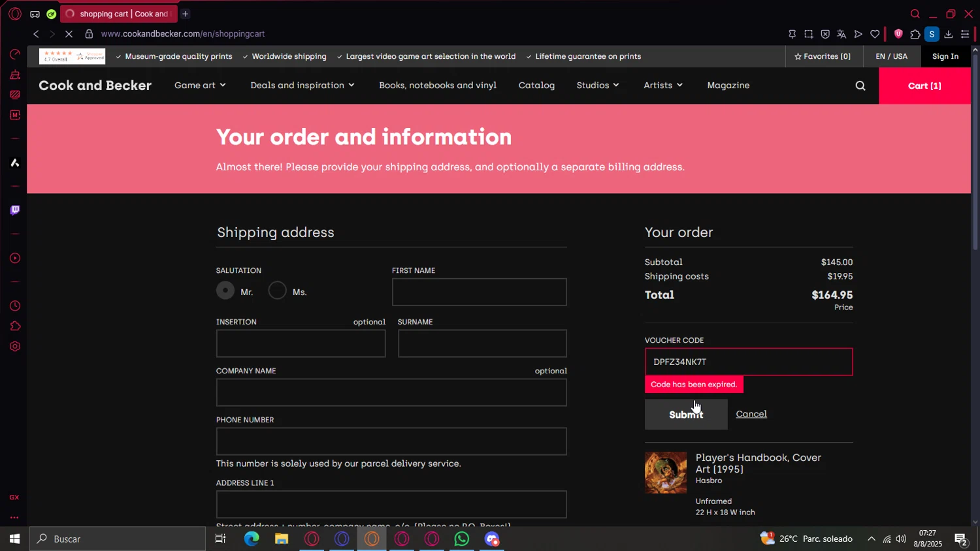Image resolution: width=980 pixels, height=551 pixels.
Task: Open the Catalog menu item
Action: pyautogui.click(x=536, y=86)
